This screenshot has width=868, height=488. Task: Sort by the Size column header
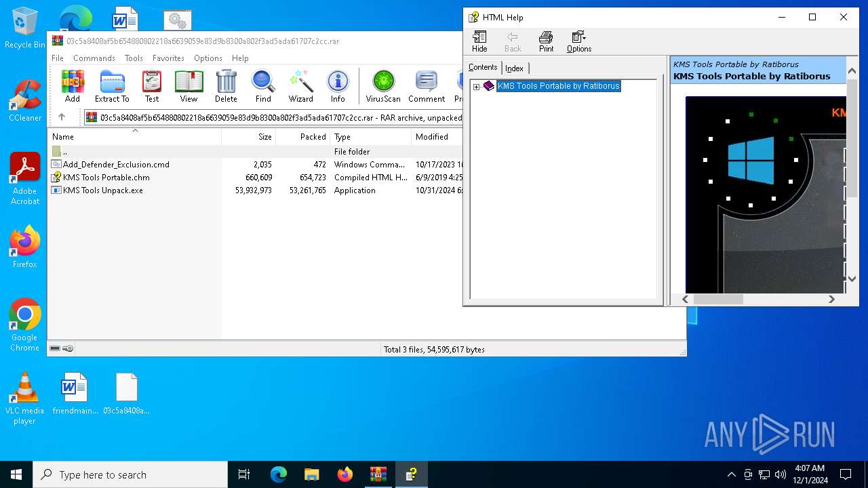tap(248, 136)
